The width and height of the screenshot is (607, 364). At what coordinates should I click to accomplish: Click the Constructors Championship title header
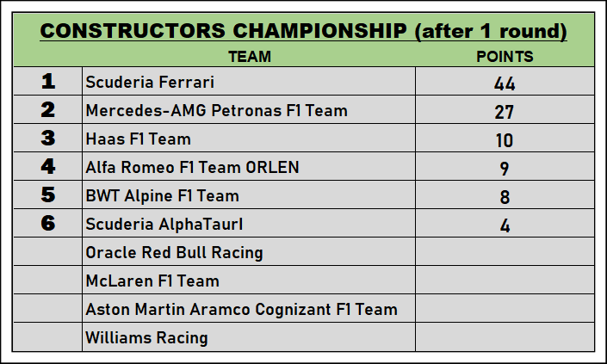tap(303, 31)
